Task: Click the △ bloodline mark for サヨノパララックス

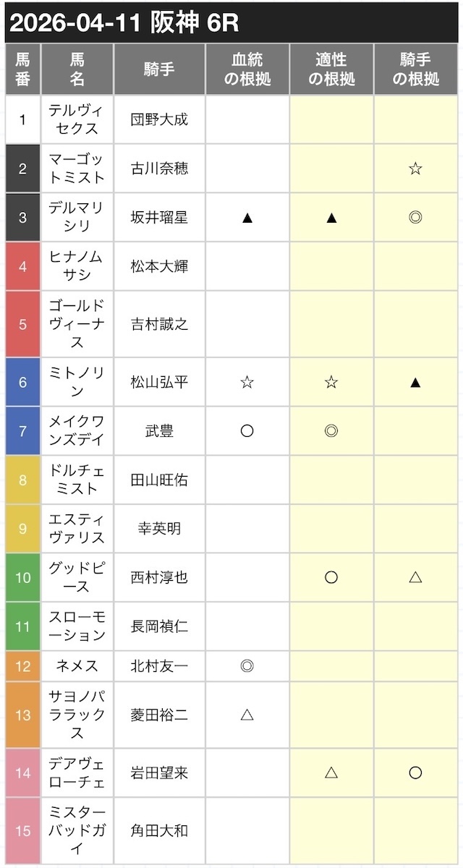Action: 247,715
